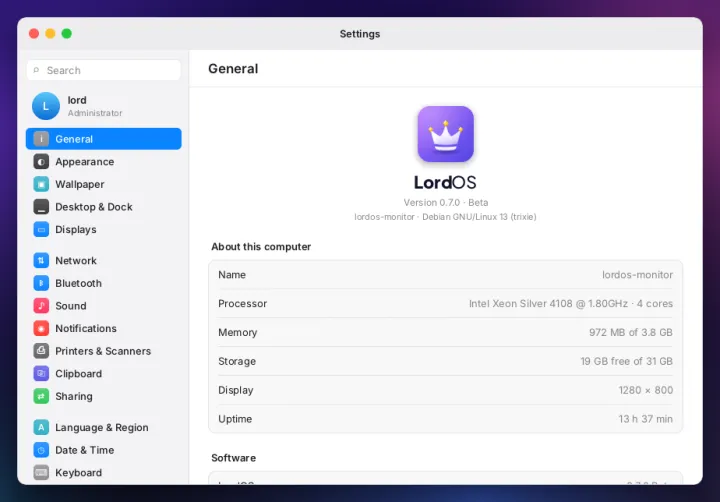Click the Uptime row label
Viewport: 720px width, 502px height.
(235, 419)
